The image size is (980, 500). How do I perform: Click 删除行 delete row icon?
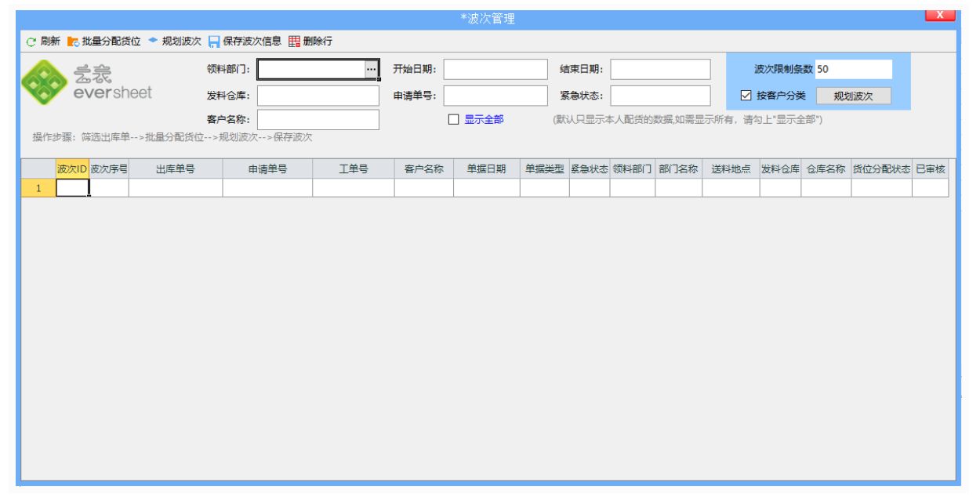(295, 42)
